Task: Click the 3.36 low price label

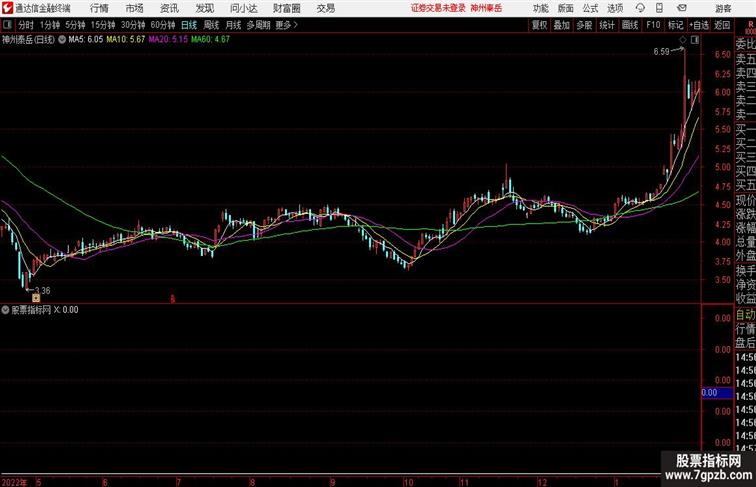Action: (x=42, y=291)
